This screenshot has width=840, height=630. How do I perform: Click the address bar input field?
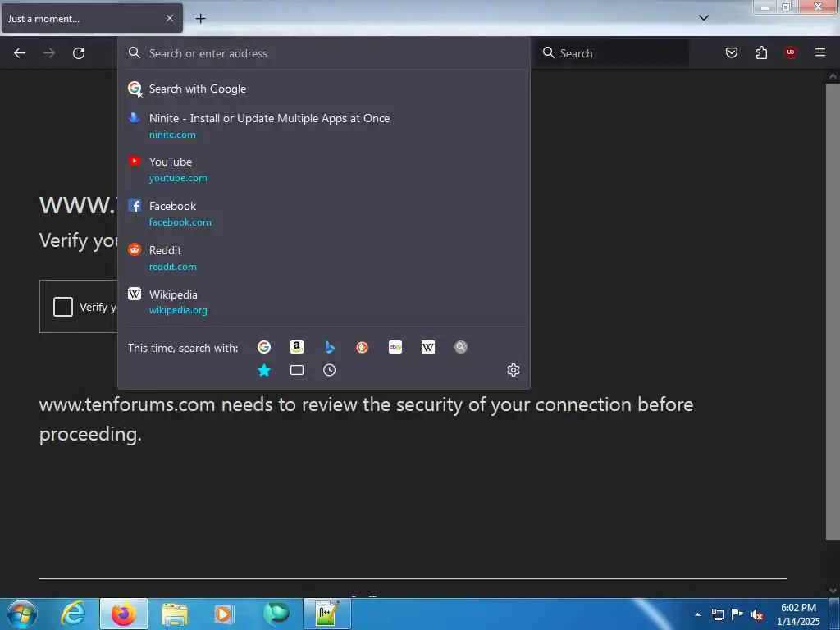pyautogui.click(x=325, y=53)
